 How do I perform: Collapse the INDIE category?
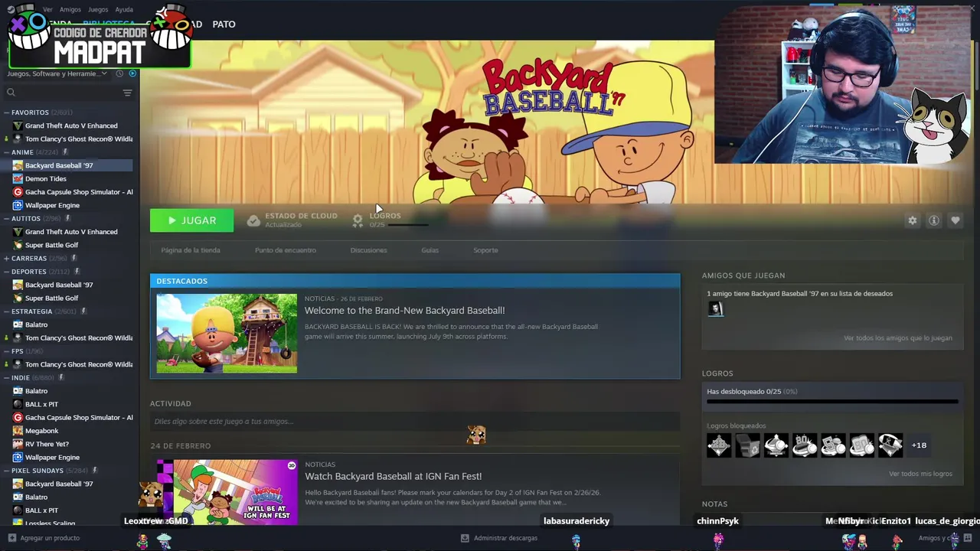click(x=7, y=377)
